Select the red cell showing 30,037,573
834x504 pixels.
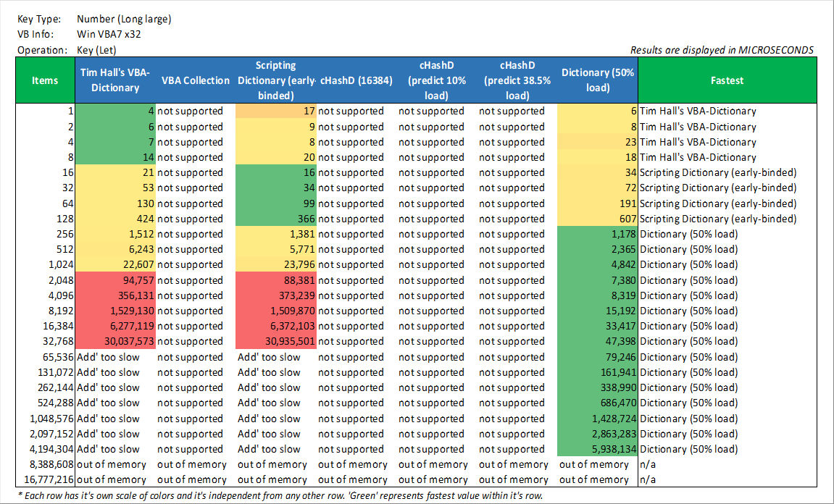(x=116, y=342)
